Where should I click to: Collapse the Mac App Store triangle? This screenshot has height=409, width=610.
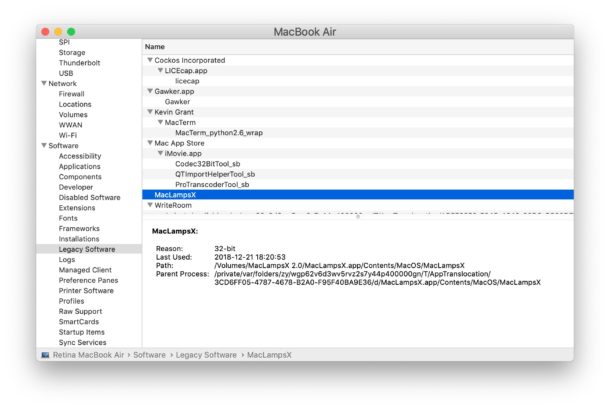[150, 143]
